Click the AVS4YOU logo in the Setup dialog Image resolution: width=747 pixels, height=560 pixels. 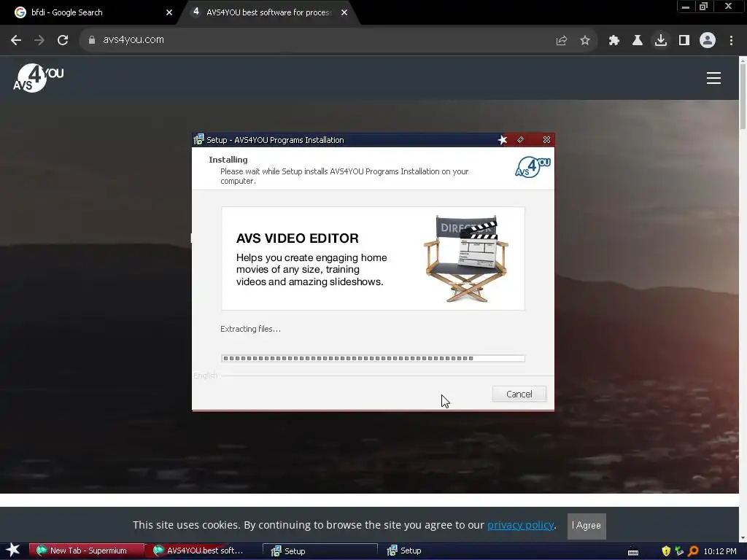533,167
